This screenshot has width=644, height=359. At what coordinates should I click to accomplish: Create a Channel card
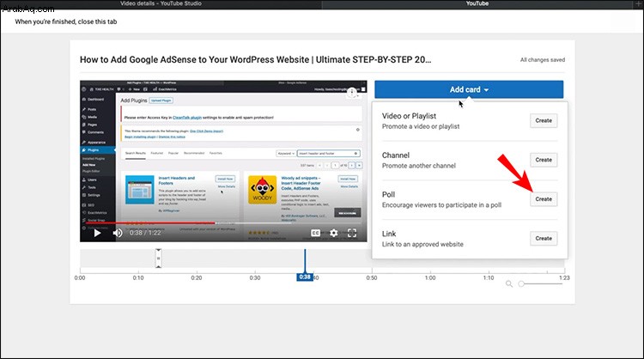[544, 160]
